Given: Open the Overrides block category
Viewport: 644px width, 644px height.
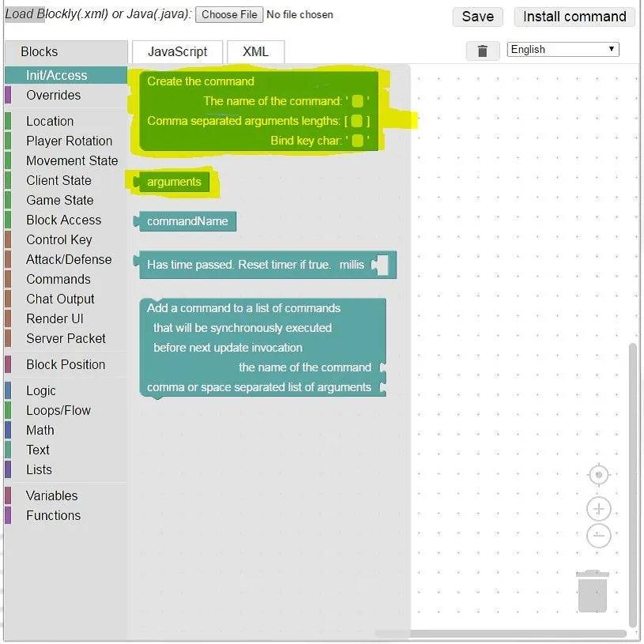Looking at the screenshot, I should pos(53,95).
